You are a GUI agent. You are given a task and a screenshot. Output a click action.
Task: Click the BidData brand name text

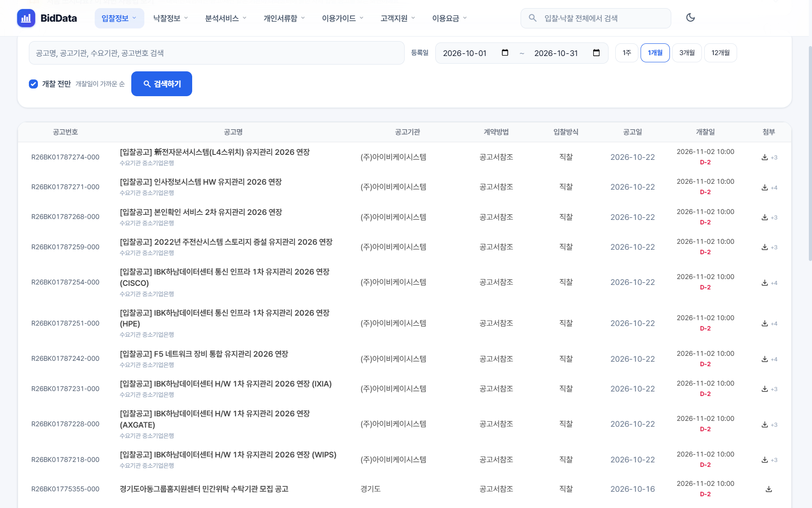(x=59, y=18)
